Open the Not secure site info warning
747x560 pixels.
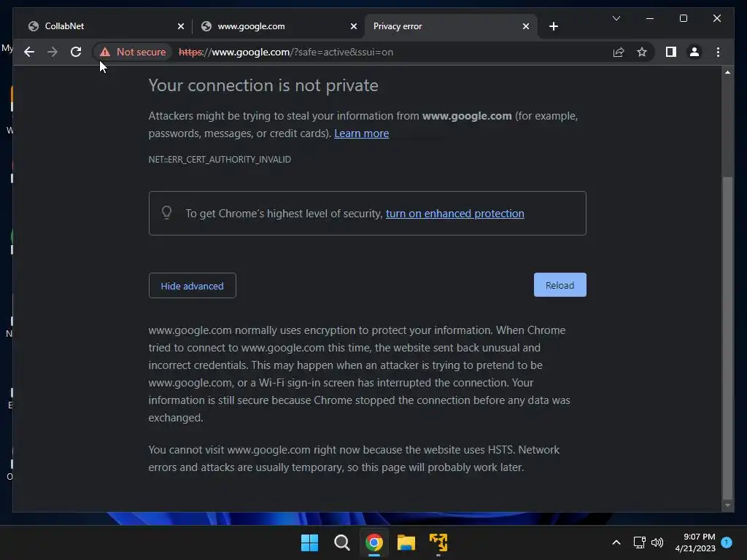coord(133,52)
